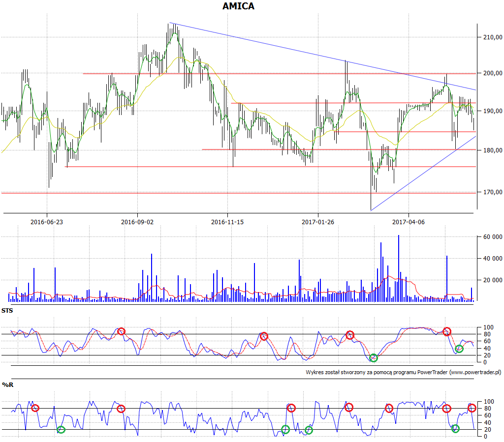Click the last red circle in %R panel
This screenshot has width=504, height=442.
point(472,408)
